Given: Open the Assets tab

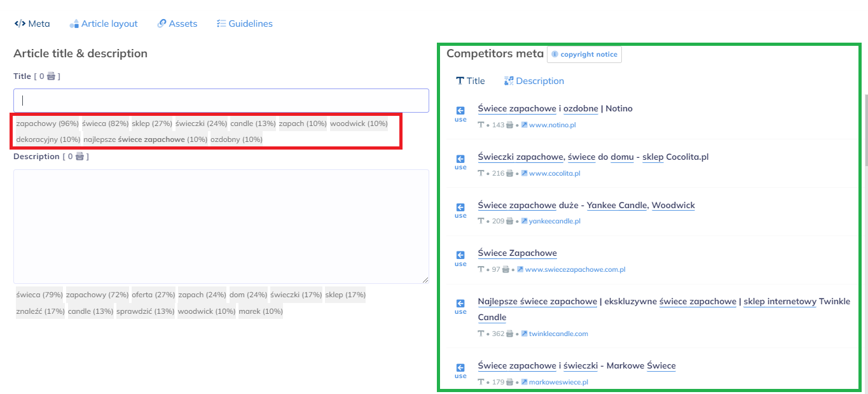Looking at the screenshot, I should click(177, 24).
